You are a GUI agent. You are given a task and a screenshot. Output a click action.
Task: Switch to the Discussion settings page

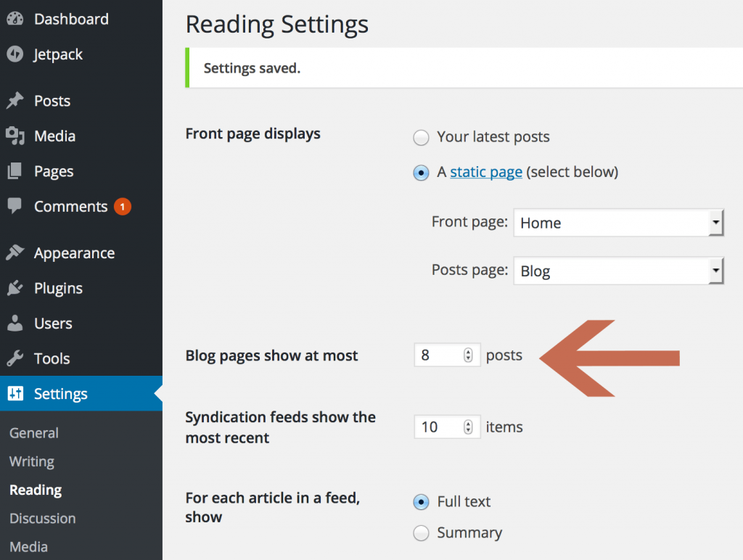41,519
